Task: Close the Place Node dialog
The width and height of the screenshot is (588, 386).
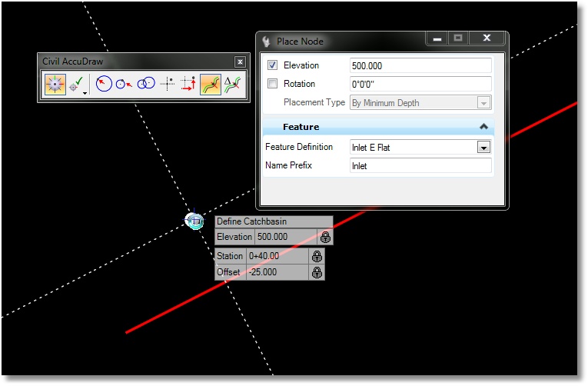Action: coord(487,38)
